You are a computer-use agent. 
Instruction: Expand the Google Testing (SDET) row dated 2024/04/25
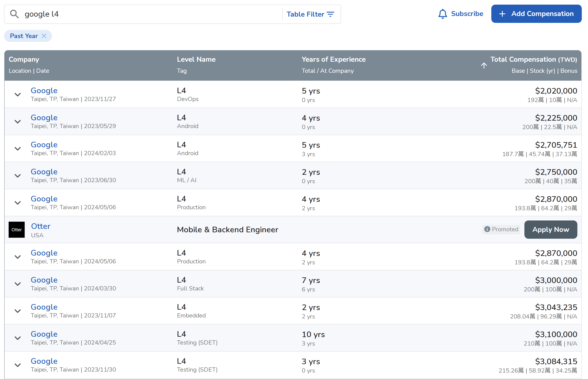pyautogui.click(x=17, y=338)
